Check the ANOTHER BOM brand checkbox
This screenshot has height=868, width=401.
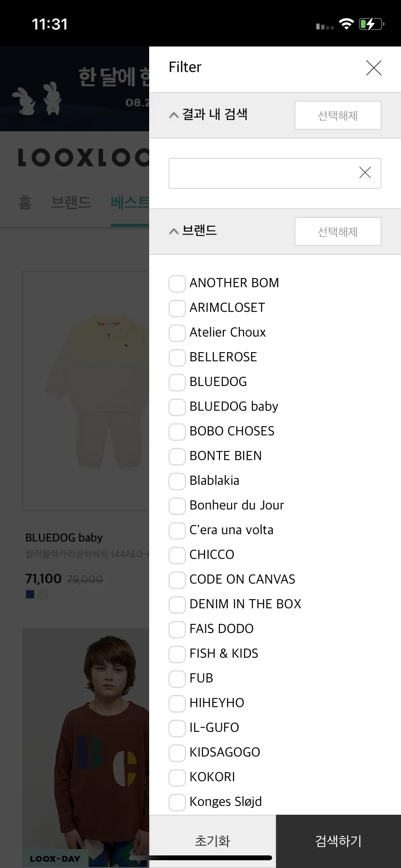click(177, 283)
